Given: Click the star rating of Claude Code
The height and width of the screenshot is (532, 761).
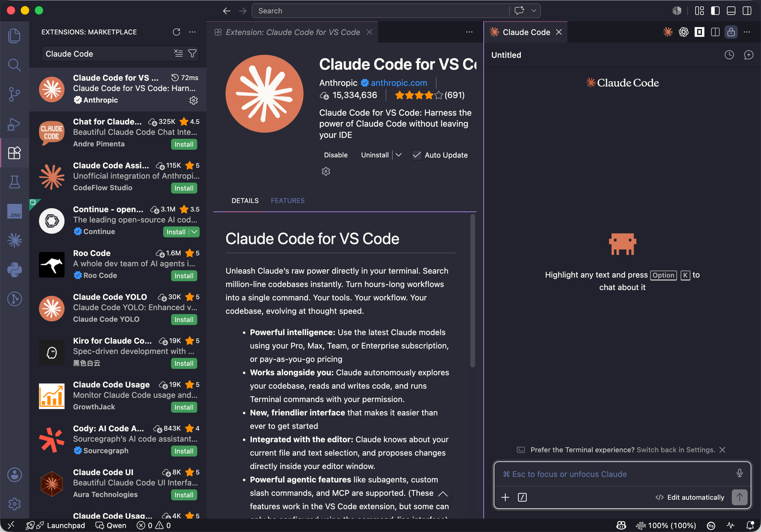Looking at the screenshot, I should pos(419,96).
